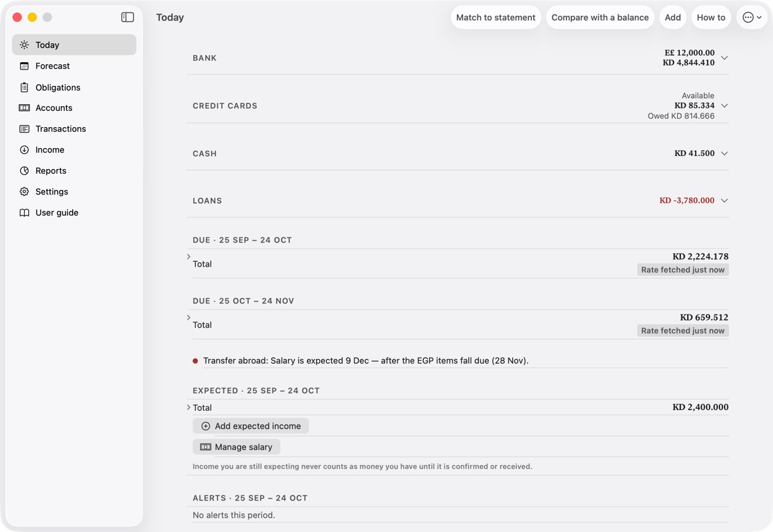Image resolution: width=773 pixels, height=532 pixels.
Task: Expand the Credit Cards section chevron
Action: 724,105
